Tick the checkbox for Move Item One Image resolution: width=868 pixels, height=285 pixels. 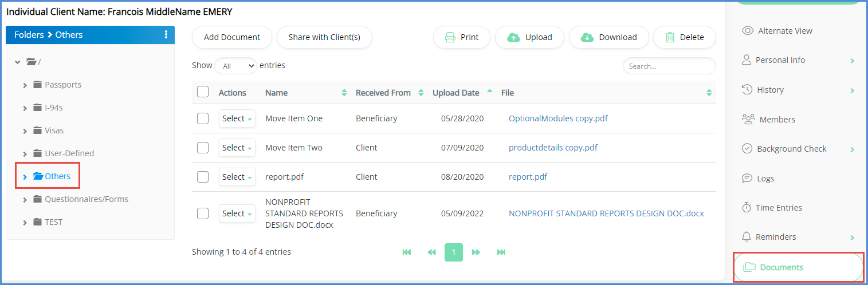click(203, 118)
